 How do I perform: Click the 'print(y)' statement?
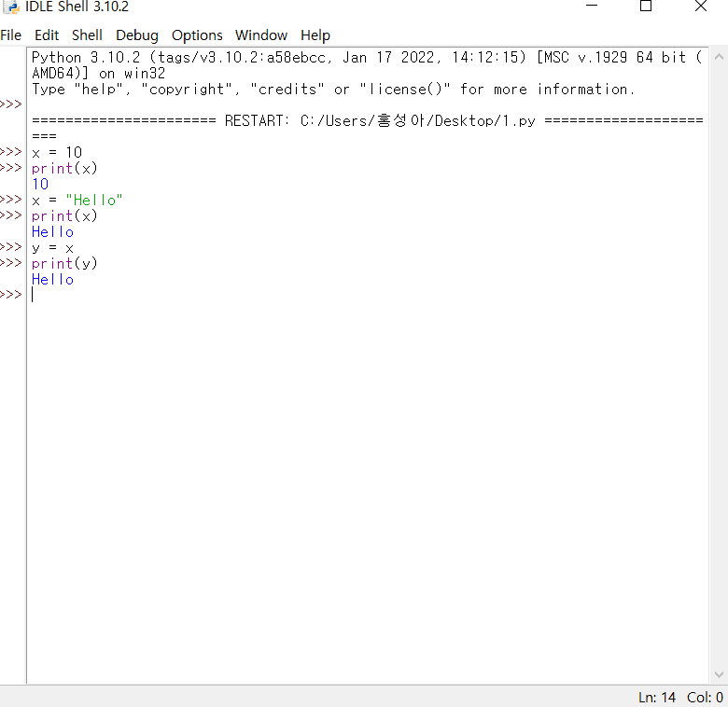[64, 264]
